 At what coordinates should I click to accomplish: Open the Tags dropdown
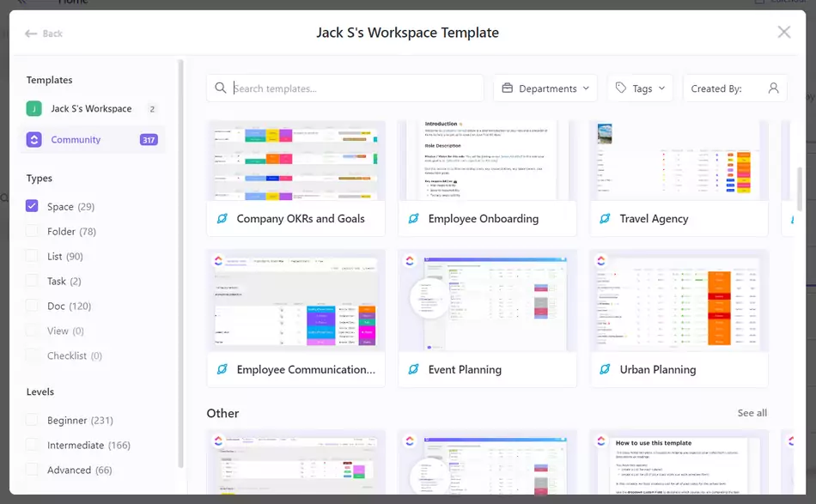coord(641,88)
